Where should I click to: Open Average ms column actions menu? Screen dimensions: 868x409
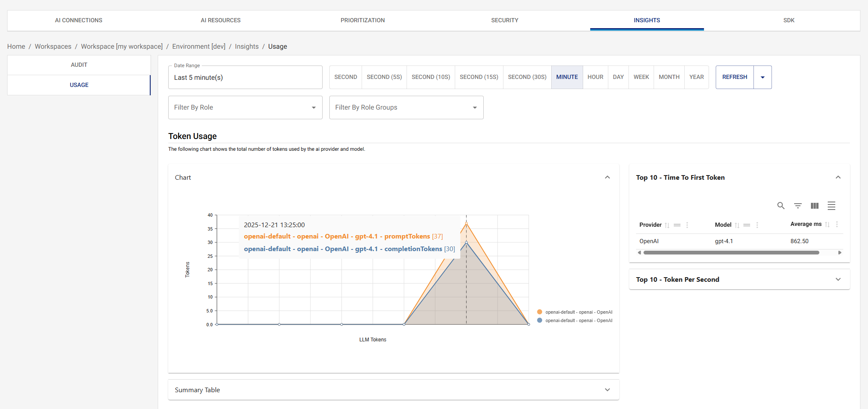click(x=837, y=224)
